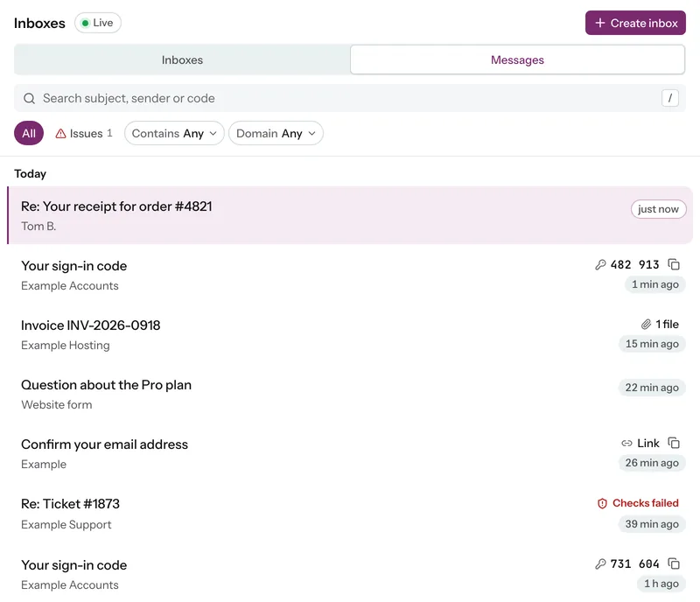700x602 pixels.
Task: Toggle the Issues filter
Action: [x=84, y=133]
